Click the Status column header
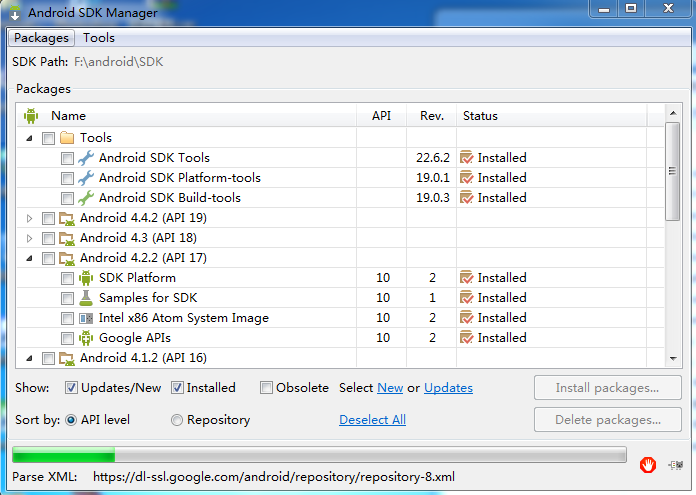Image resolution: width=696 pixels, height=495 pixels. [x=552, y=116]
